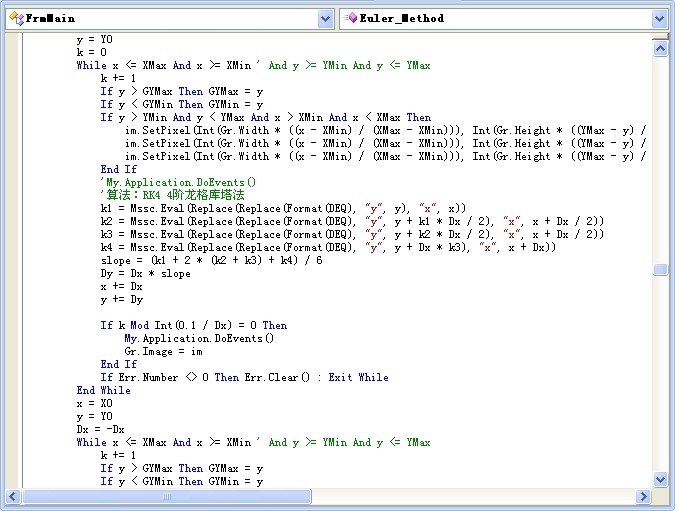The height and width of the screenshot is (511, 675).
Task: Click the uncommented 'My.Application.DoEvents()' line
Action: click(x=199, y=338)
